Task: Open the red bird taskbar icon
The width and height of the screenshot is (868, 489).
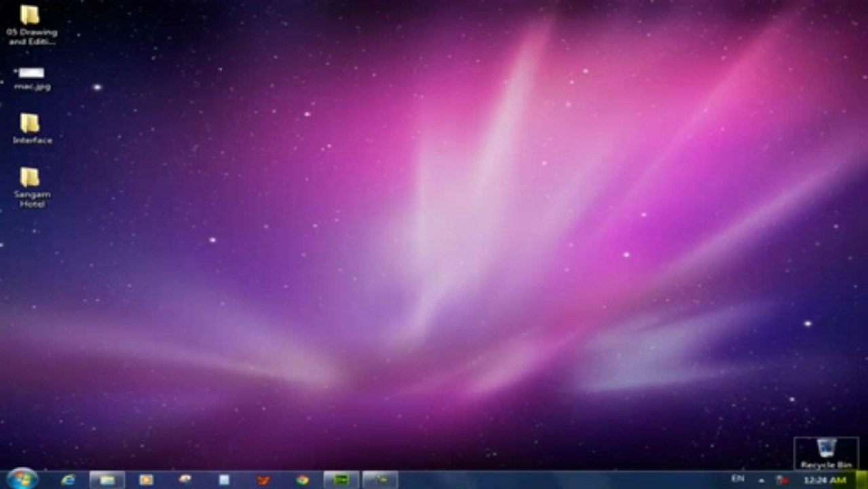Action: tap(263, 479)
